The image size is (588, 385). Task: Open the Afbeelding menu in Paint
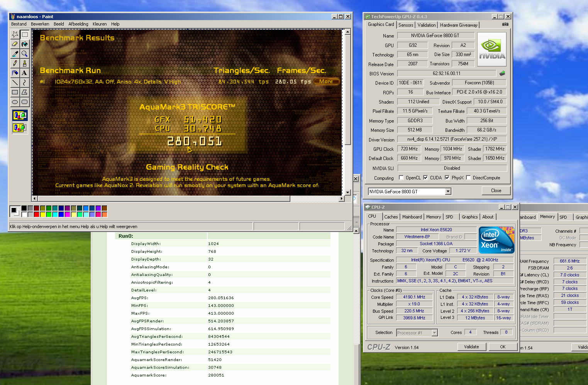[78, 24]
